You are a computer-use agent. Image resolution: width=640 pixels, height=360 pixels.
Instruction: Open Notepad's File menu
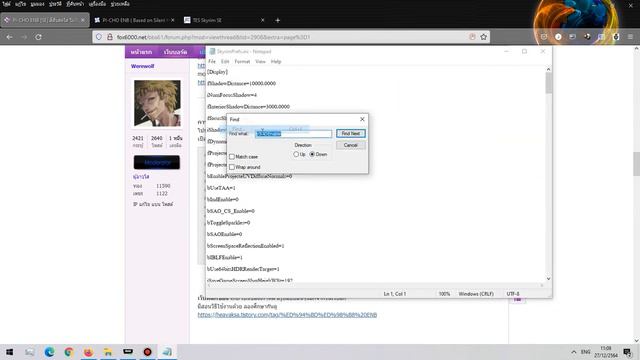[212, 62]
